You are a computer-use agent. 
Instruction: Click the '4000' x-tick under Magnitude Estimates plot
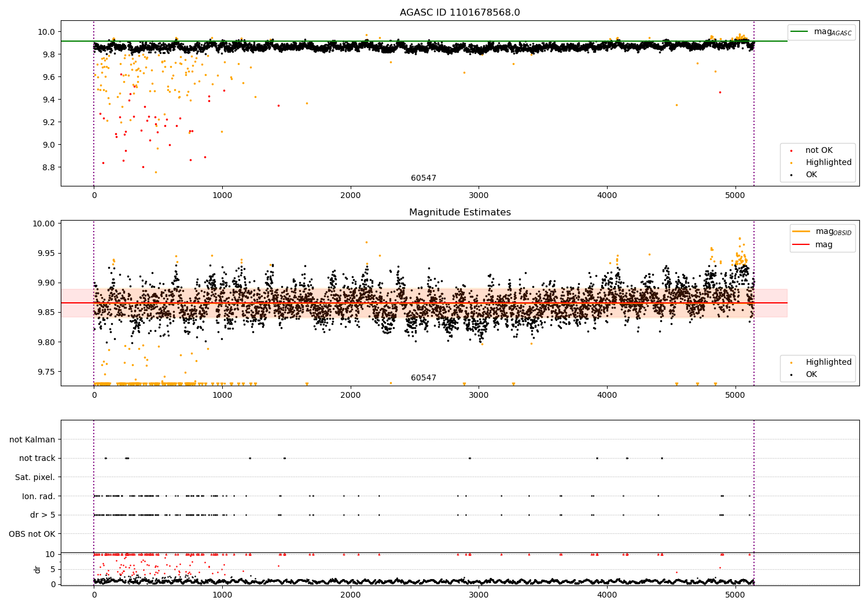tap(607, 395)
